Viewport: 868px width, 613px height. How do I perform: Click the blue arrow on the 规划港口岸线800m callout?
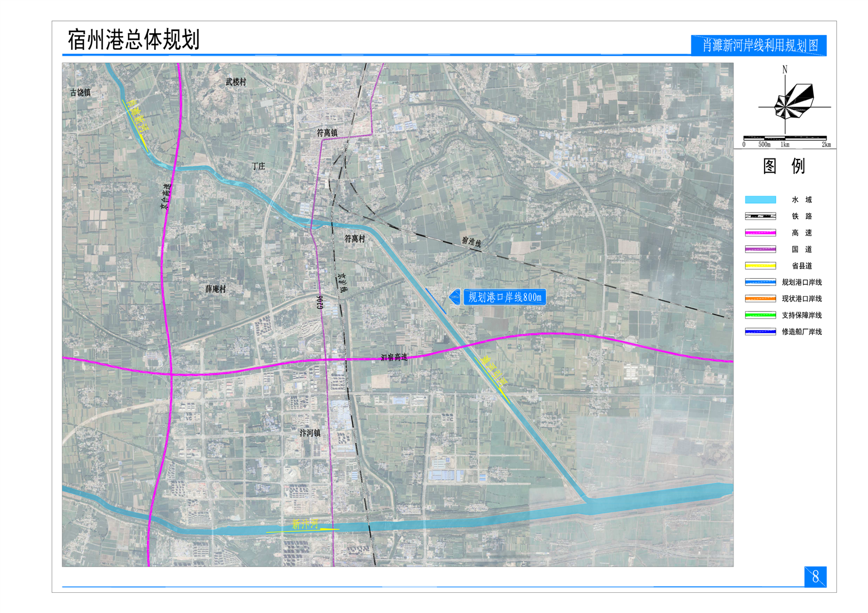coord(454,297)
